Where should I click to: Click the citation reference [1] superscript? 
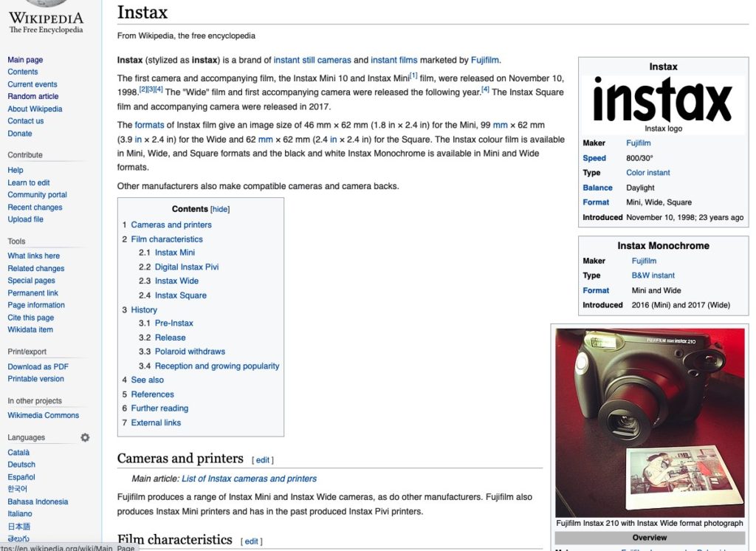[413, 75]
